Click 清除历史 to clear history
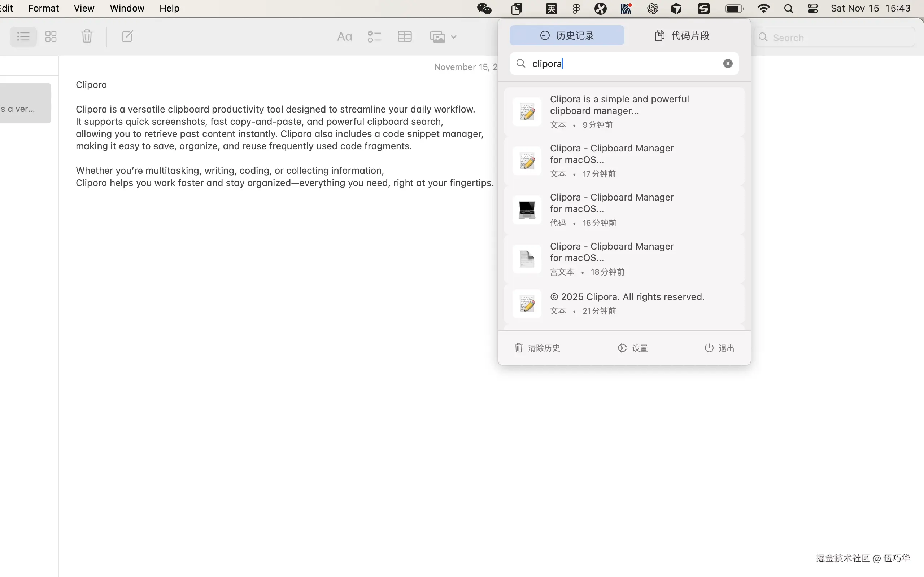 pos(537,348)
